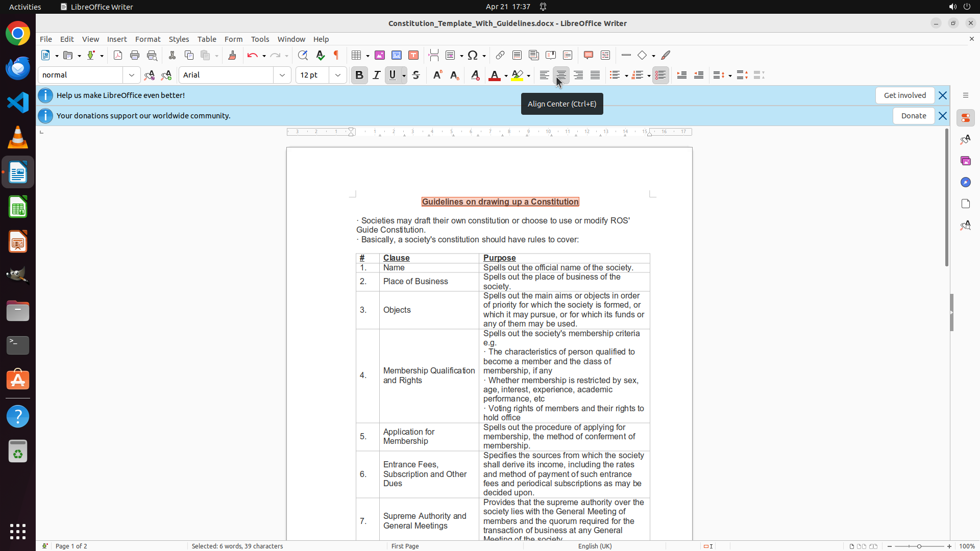The height and width of the screenshot is (551, 980).
Task: Open the Format menu
Action: click(148, 39)
